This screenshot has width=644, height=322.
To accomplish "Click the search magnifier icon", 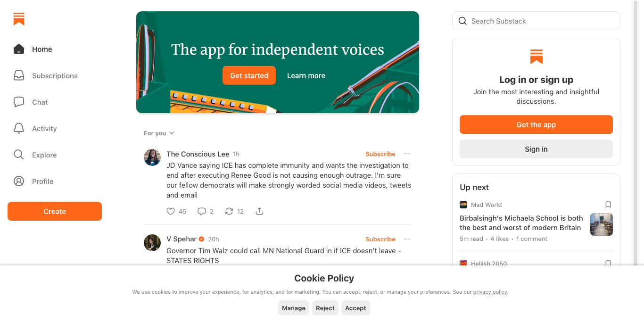I will pos(462,21).
